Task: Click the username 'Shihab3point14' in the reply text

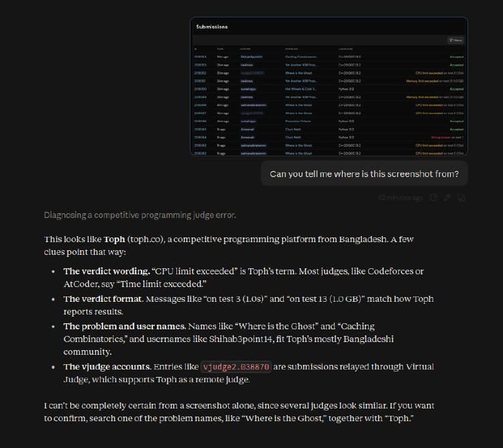Action: [x=241, y=339]
